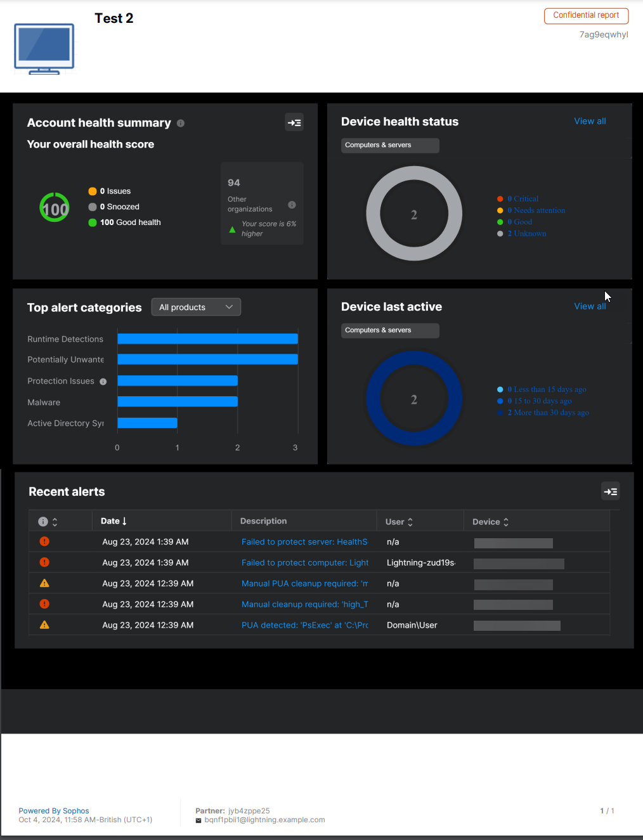The image size is (643, 840).
Task: Click the Runtime Detections bar in chart
Action: [x=207, y=339]
